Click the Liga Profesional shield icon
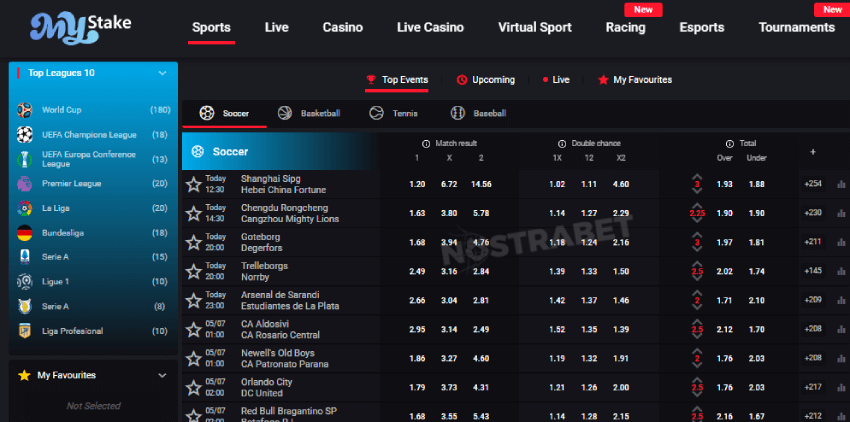Image resolution: width=850 pixels, height=422 pixels. [x=24, y=331]
